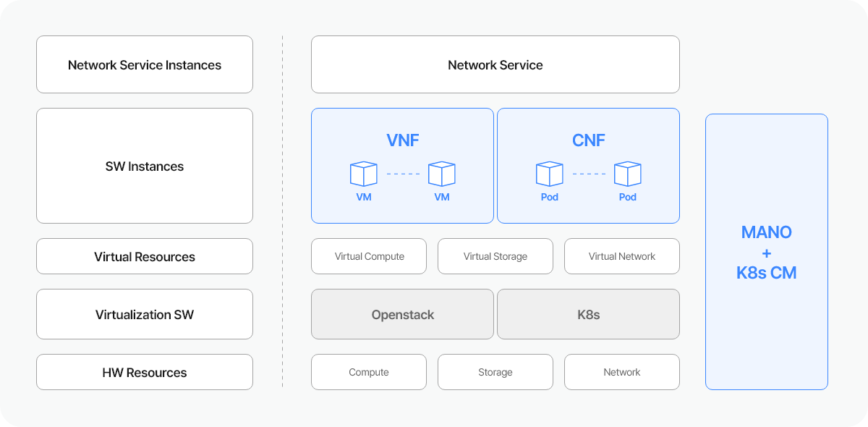Click the Openstack block
Viewport: 868px width, 427px height.
tap(403, 314)
